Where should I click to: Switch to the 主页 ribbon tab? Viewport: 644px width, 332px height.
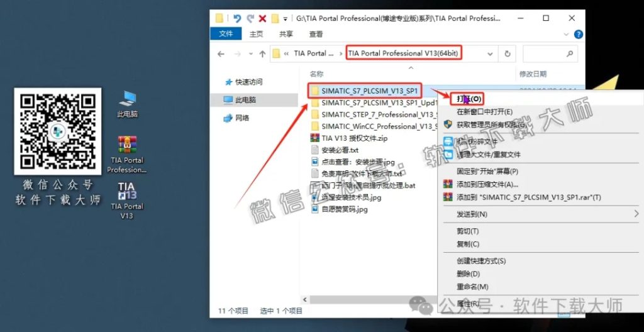257,34
